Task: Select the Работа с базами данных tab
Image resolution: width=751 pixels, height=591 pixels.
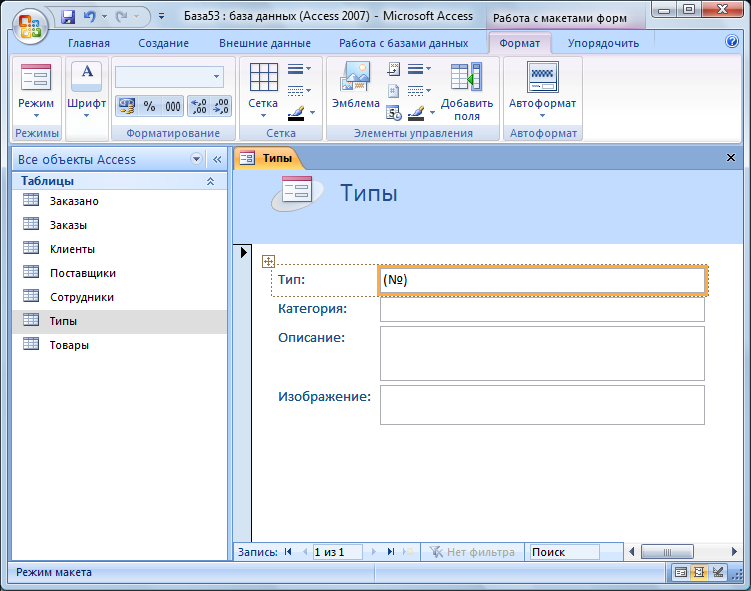Action: 403,43
